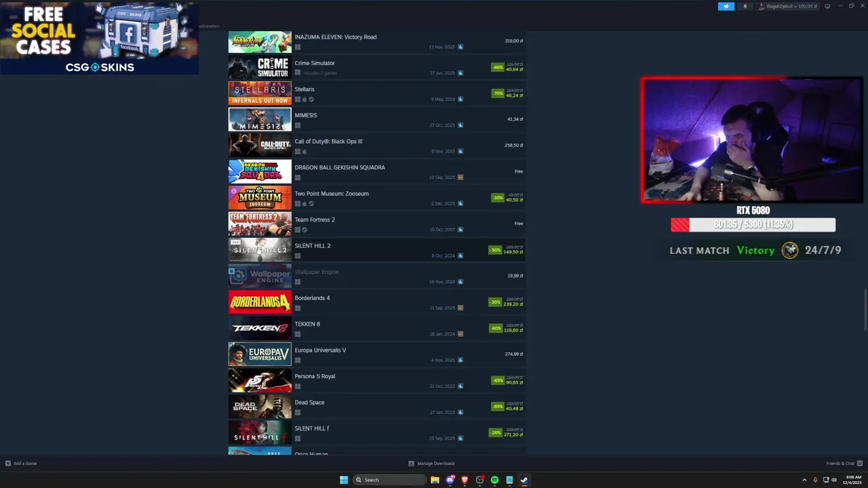Open Brave browser from the taskbar
The image size is (868, 488).
pos(465,480)
